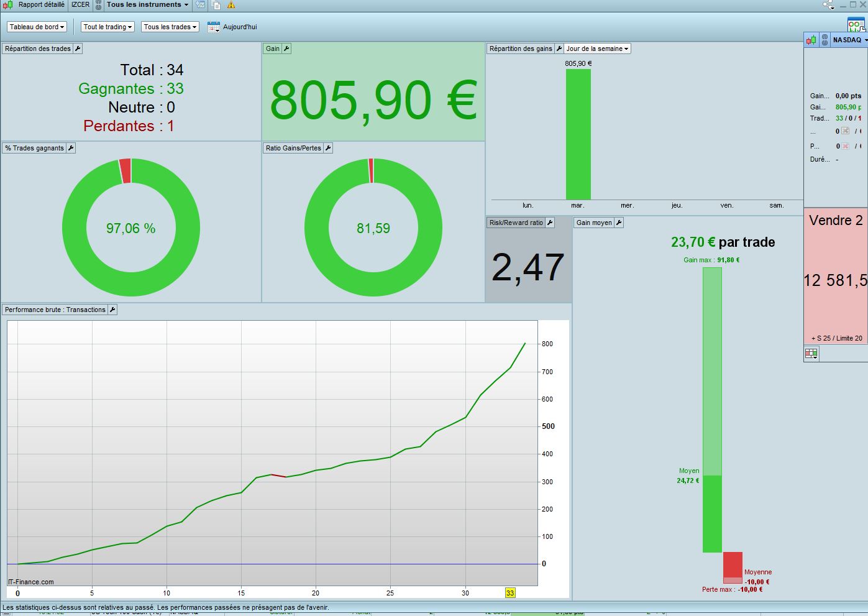Click the Perte max : -10,00 € label

[x=733, y=589]
